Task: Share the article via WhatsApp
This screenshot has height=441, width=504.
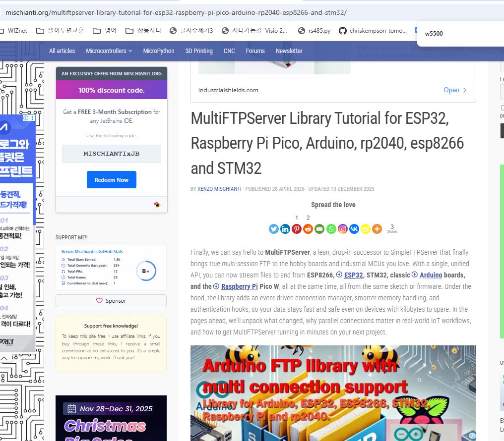Action: 331,229
